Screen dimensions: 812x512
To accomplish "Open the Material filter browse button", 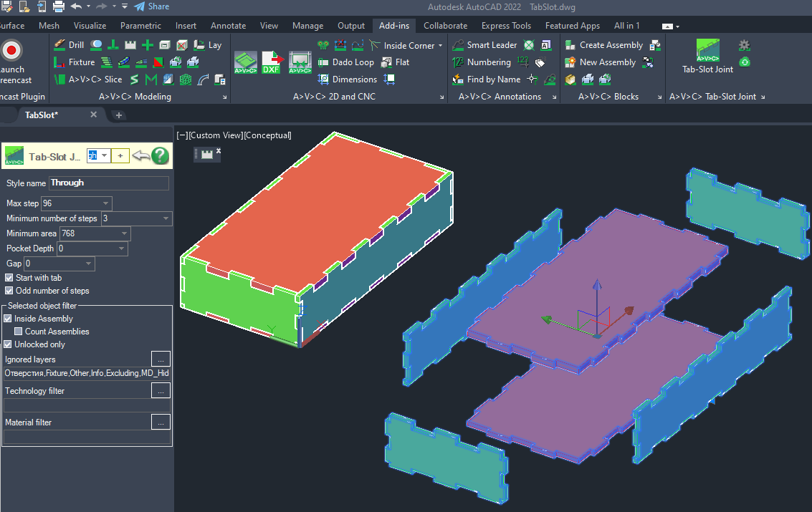I will pyautogui.click(x=161, y=422).
